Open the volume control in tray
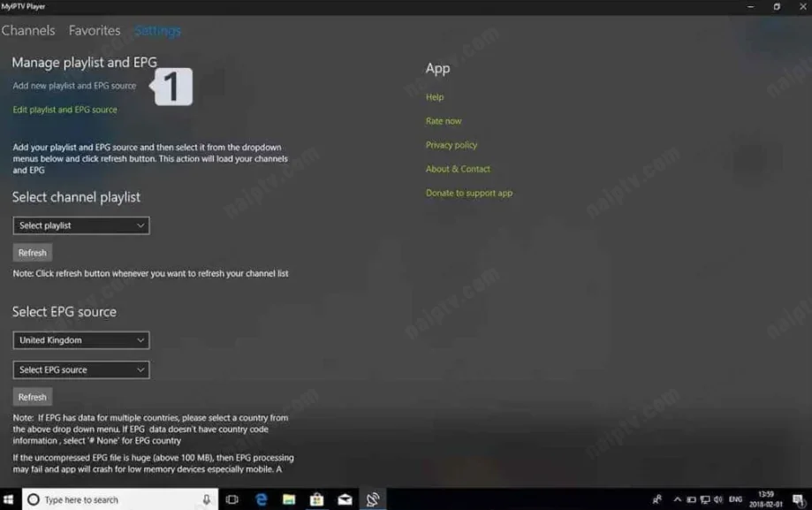Screen dimensions: 812x510 click(x=718, y=499)
